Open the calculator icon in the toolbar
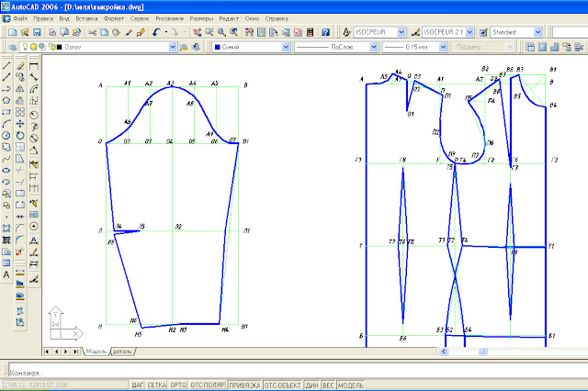588x391 pixels. [311, 33]
